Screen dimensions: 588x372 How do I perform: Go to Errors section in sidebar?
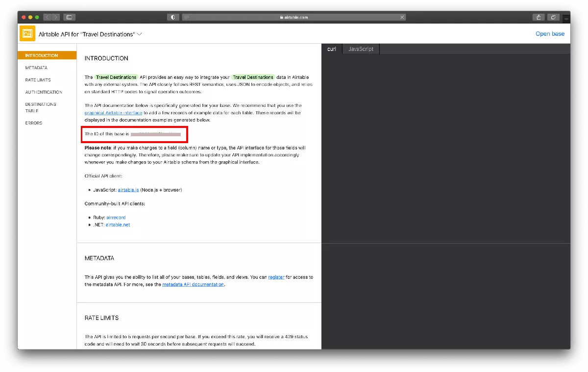click(34, 123)
